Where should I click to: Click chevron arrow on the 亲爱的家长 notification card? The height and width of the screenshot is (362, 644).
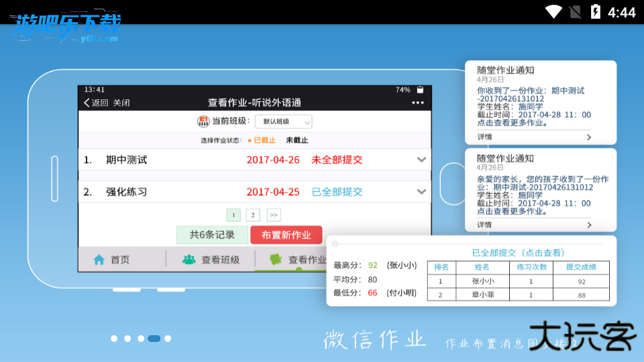(x=589, y=225)
